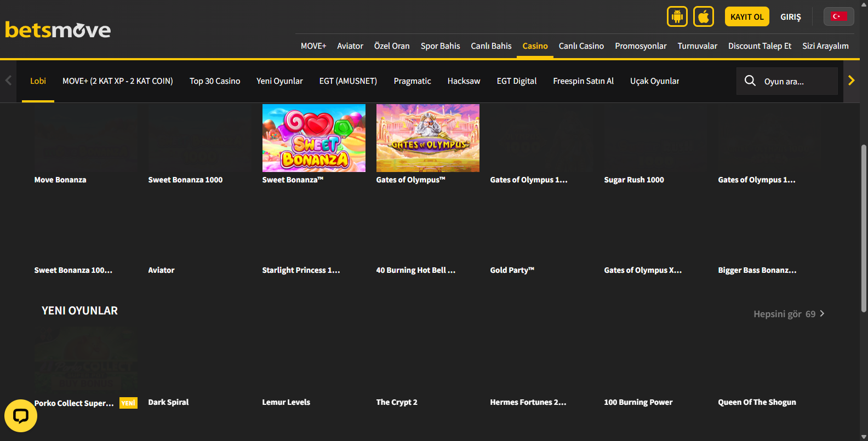
Task: Go to the Promosyonlar menu
Action: pos(640,46)
